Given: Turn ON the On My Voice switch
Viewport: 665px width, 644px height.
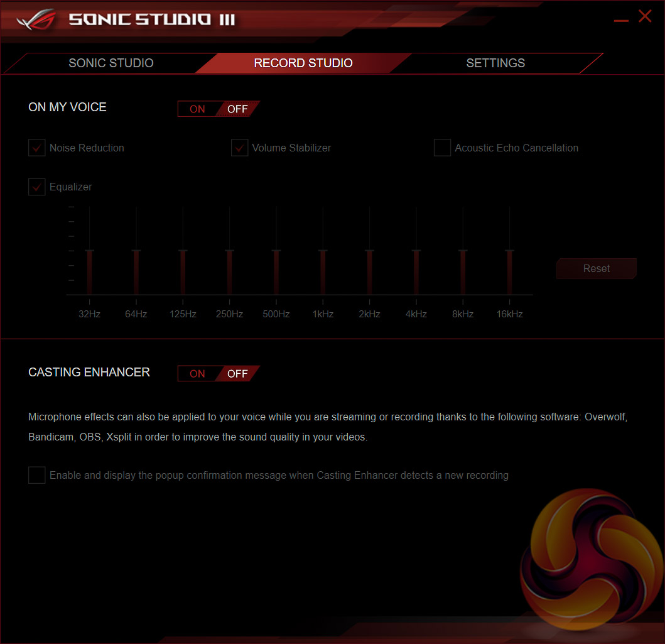Looking at the screenshot, I should click(x=197, y=109).
